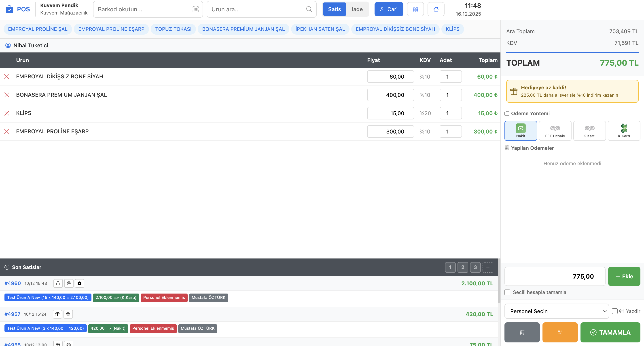Click the payment amount 775,00 field
The height and width of the screenshot is (346, 644).
tap(555, 276)
